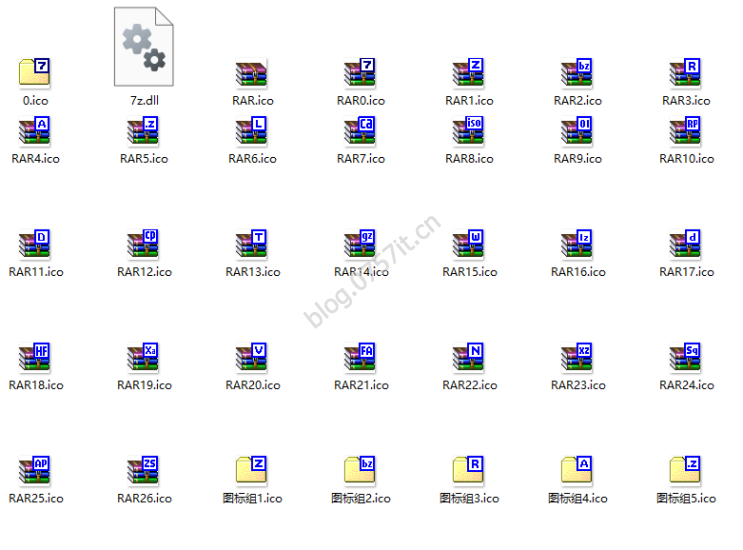
Task: Click the file name label RAR21.ico
Action: point(361,385)
